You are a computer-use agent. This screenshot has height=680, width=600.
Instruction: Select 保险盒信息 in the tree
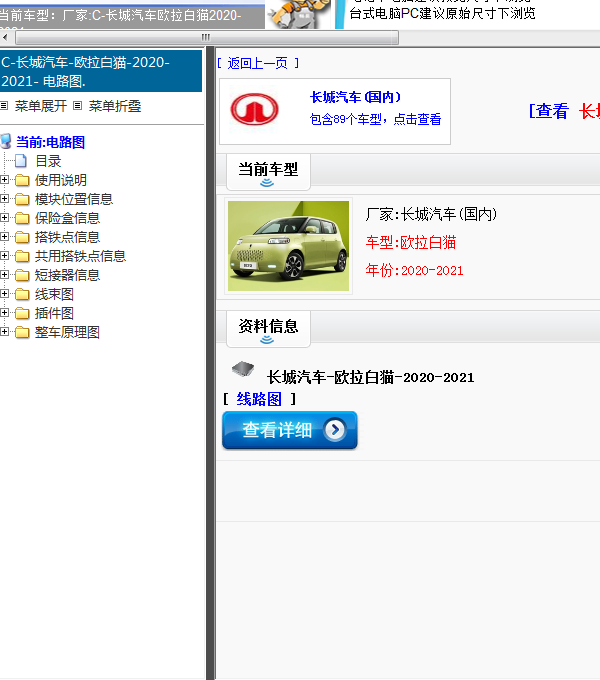(x=68, y=218)
